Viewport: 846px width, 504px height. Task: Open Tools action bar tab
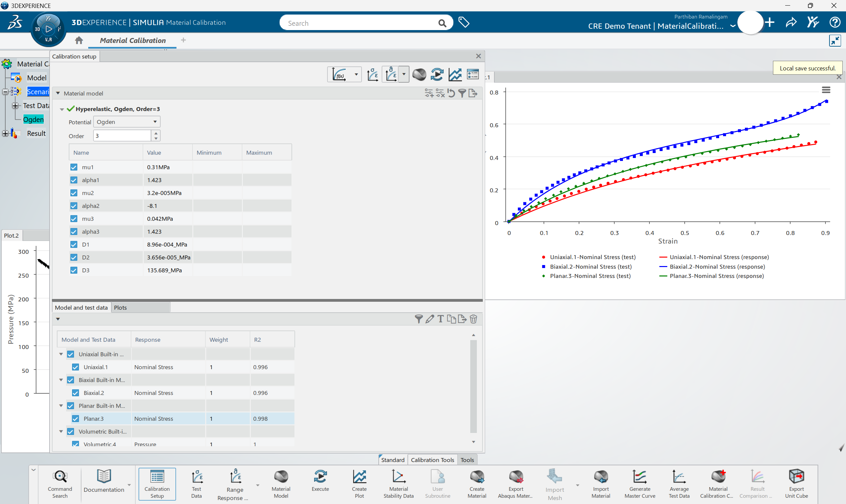point(467,460)
